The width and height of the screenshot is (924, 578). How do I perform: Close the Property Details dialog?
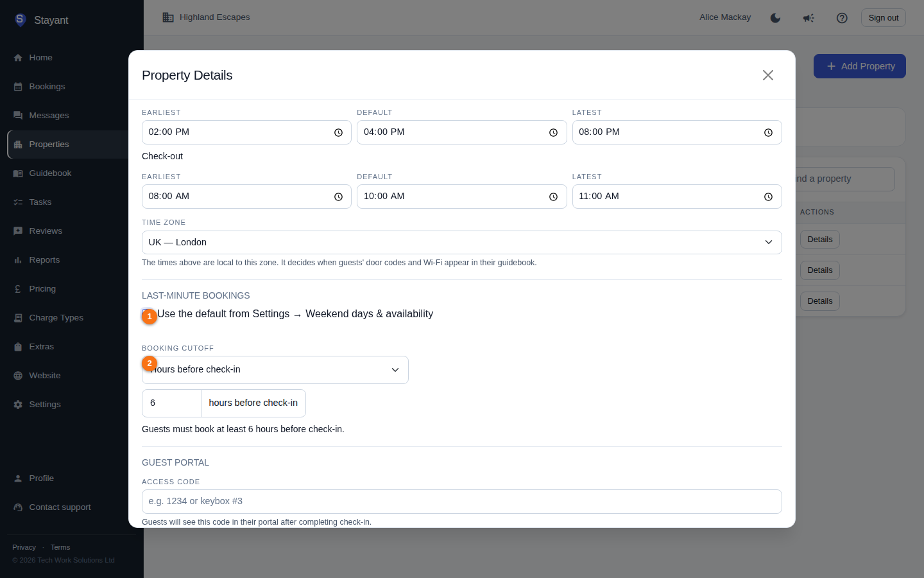(768, 75)
